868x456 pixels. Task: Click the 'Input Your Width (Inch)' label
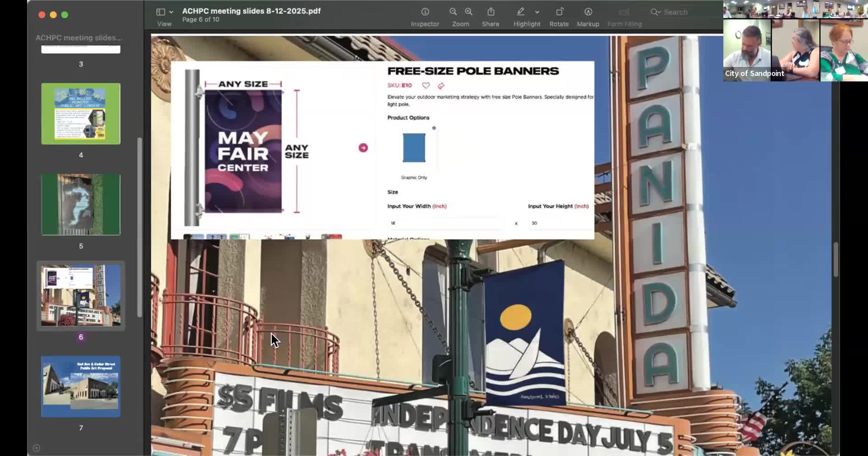(x=417, y=206)
